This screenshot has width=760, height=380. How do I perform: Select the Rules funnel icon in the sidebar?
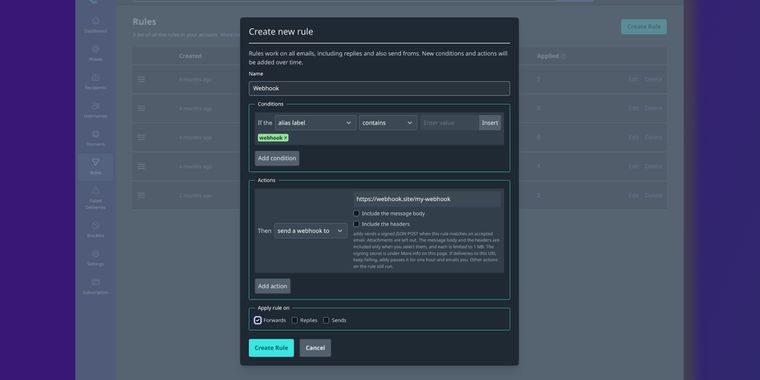(x=95, y=162)
